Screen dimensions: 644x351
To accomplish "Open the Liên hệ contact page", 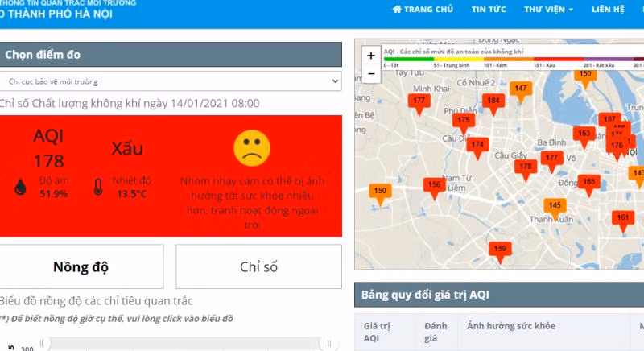I will tap(608, 10).
